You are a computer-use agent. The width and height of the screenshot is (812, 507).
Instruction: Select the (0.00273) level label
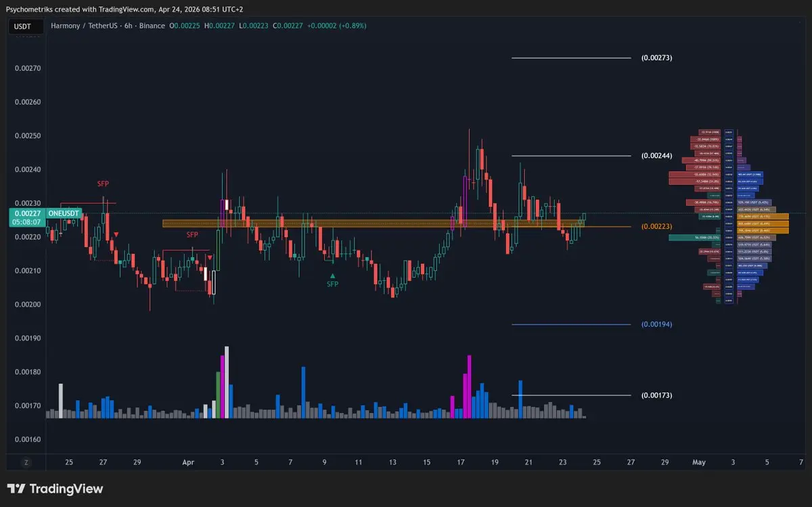656,58
